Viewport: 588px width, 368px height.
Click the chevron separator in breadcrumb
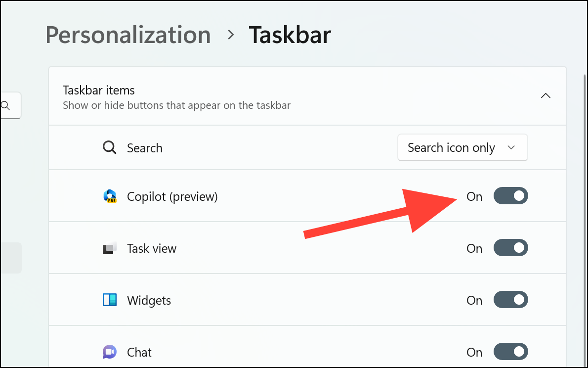(x=230, y=36)
